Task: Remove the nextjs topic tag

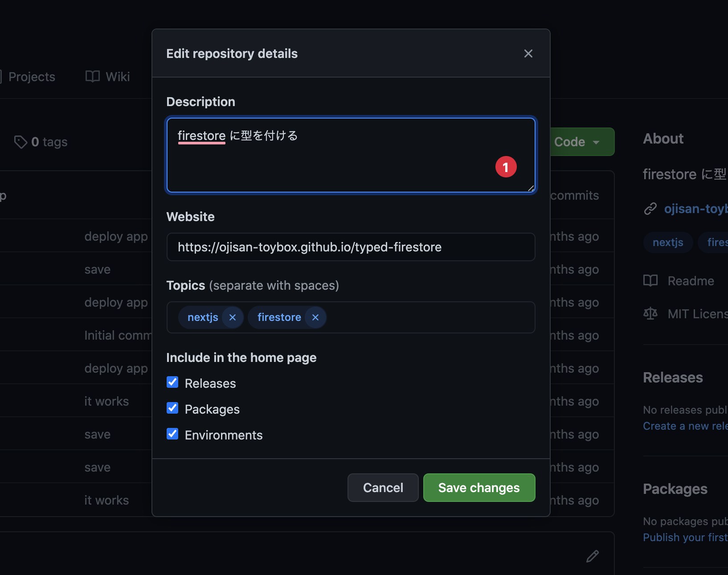Action: (x=233, y=317)
